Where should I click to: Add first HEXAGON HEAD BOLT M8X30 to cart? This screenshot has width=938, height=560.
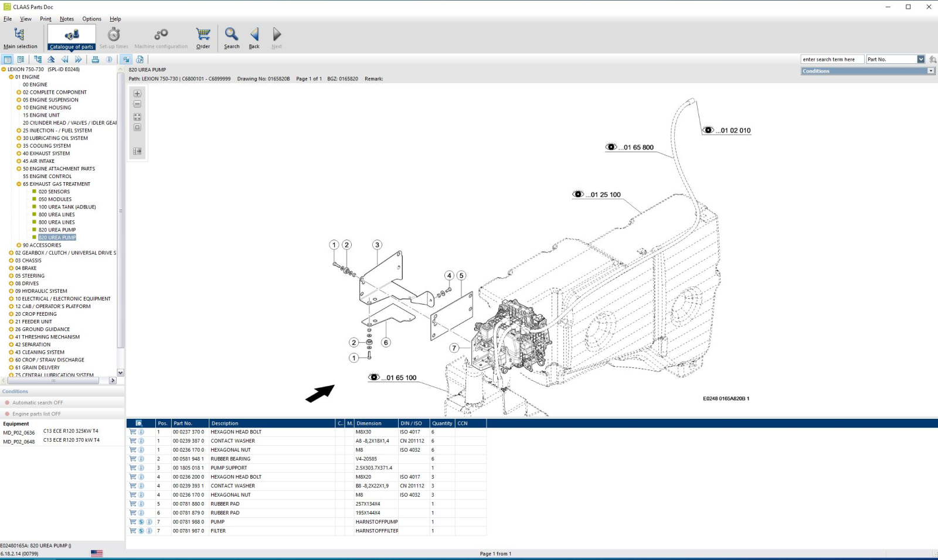(x=132, y=432)
